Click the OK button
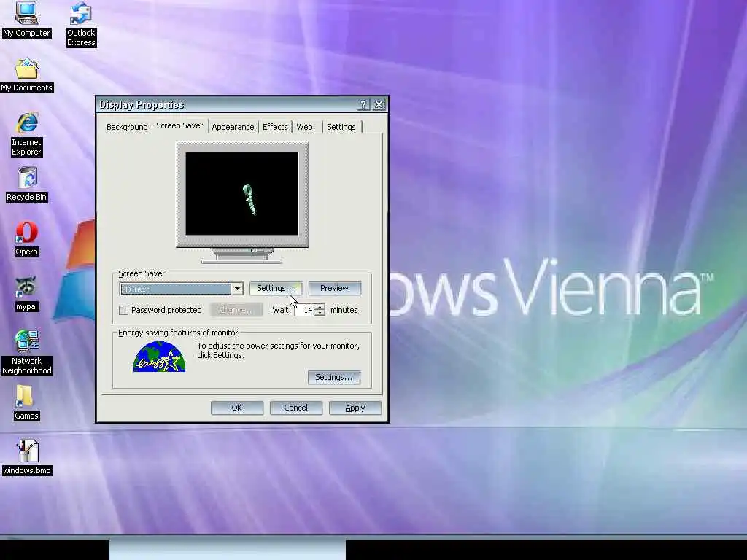Screen dimensions: 747x560 pyautogui.click(x=237, y=408)
